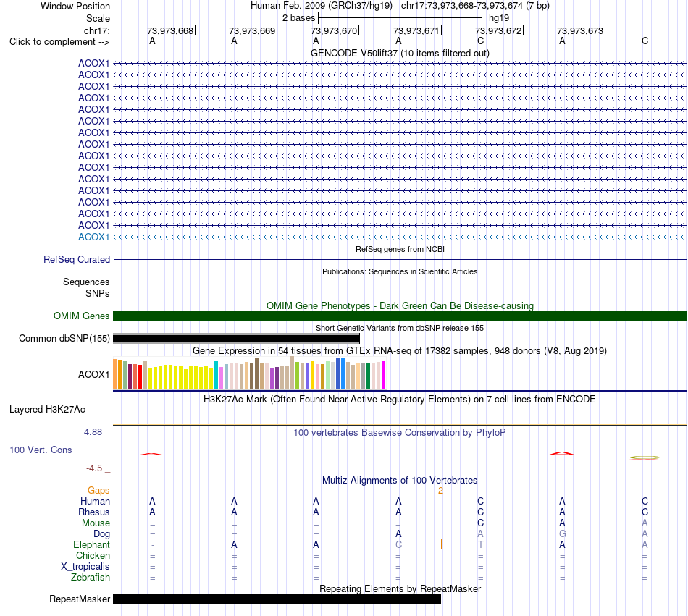Click the 'RefSeq genes from NCBI' title
This screenshot has width=688, height=616.
click(400, 249)
